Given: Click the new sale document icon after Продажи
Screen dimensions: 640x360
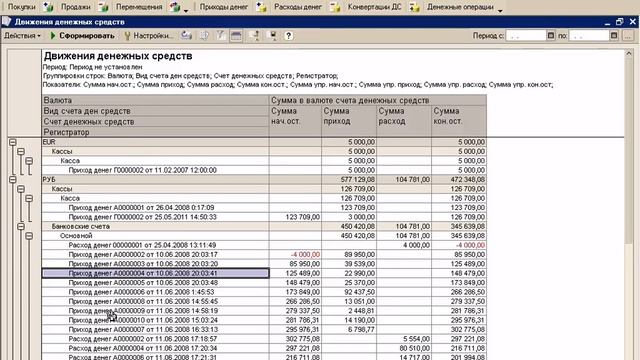Looking at the screenshot, I should [103, 7].
